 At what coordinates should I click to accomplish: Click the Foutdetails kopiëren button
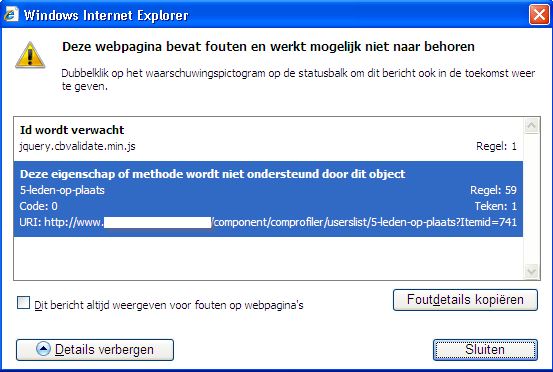coord(465,300)
